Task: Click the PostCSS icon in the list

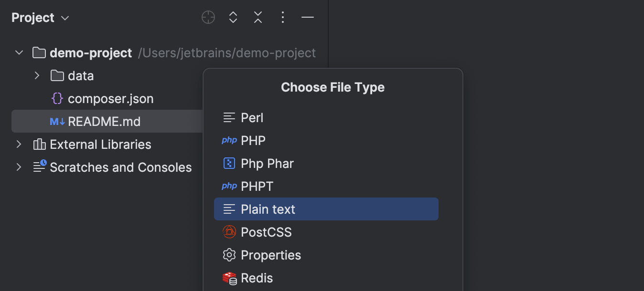Action: tap(229, 232)
